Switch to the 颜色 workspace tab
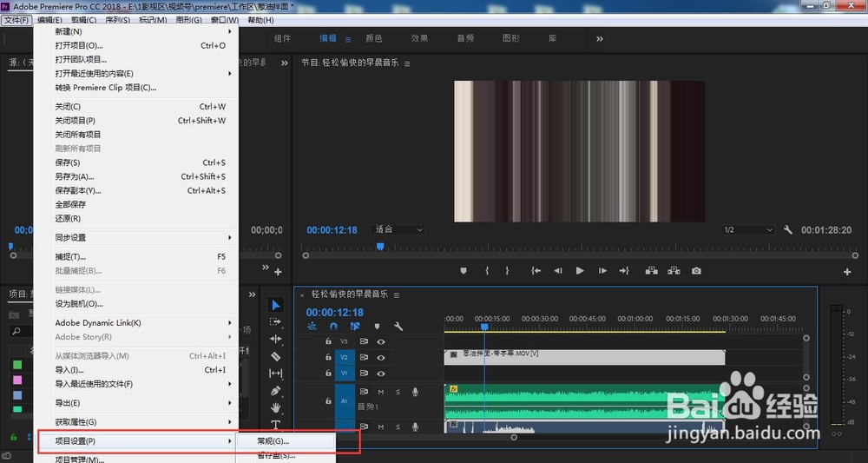The width and height of the screenshot is (868, 463). pos(373,39)
